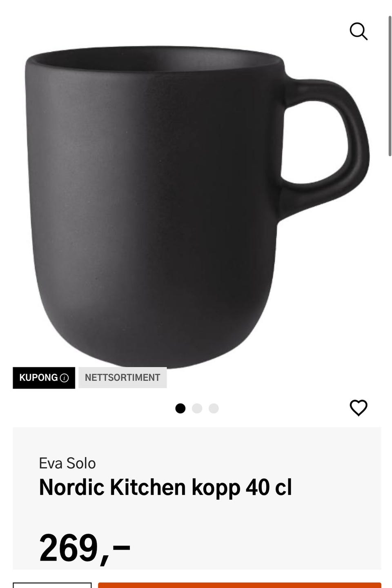
Task: Open the magnifier zoom icon
Action: click(359, 31)
